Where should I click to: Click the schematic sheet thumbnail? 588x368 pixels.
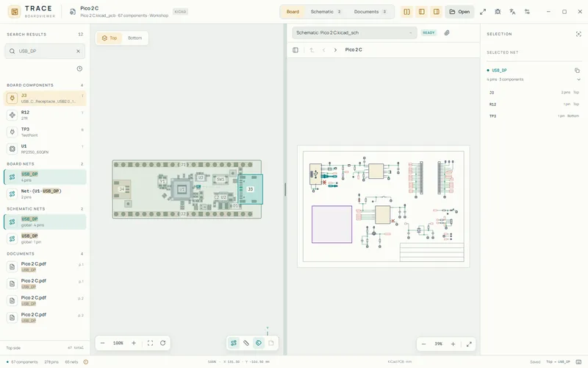[x=383, y=206]
